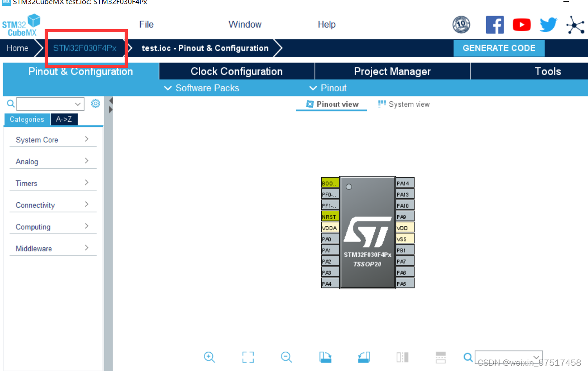The width and height of the screenshot is (588, 371).
Task: Open the File menu
Action: click(147, 25)
